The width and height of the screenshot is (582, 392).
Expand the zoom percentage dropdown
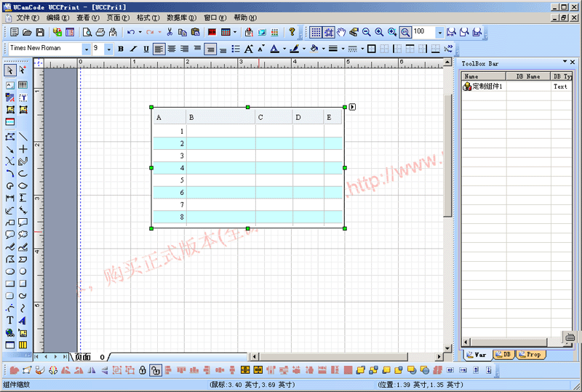click(x=439, y=33)
